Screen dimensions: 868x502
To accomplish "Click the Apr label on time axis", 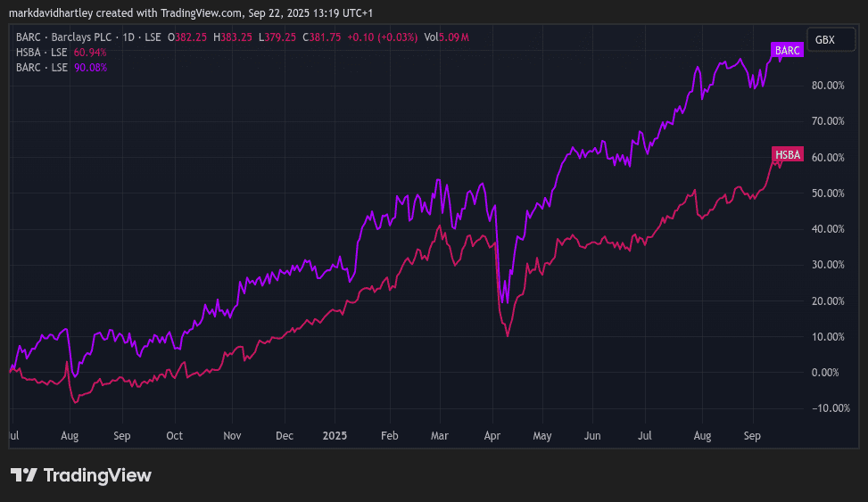I will click(x=492, y=436).
